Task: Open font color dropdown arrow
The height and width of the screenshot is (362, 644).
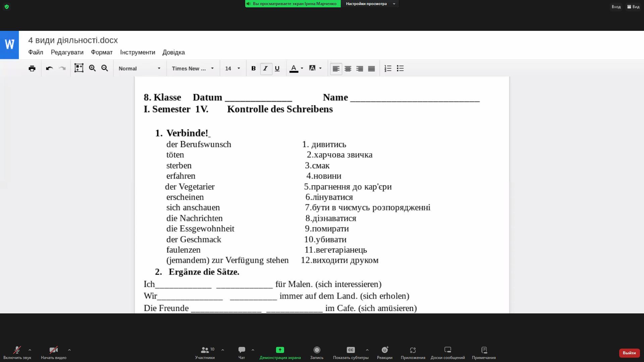Action: [x=302, y=68]
